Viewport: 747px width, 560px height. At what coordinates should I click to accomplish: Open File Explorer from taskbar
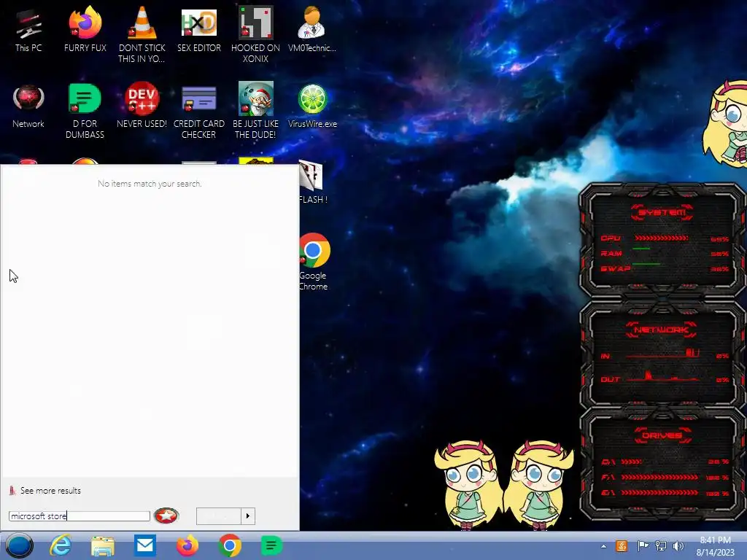(103, 546)
